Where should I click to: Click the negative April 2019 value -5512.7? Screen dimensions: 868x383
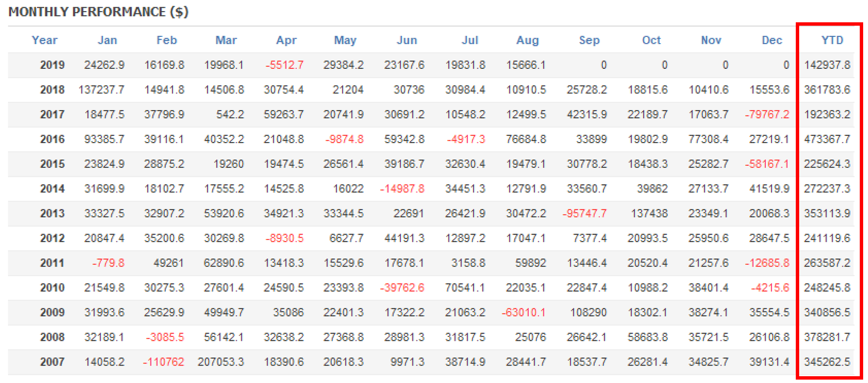(284, 65)
